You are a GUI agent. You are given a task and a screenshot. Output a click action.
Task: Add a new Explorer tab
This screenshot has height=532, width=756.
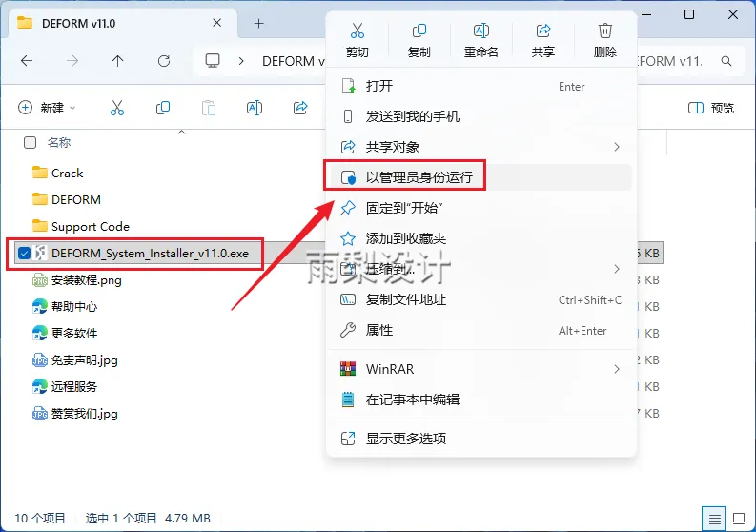[259, 23]
